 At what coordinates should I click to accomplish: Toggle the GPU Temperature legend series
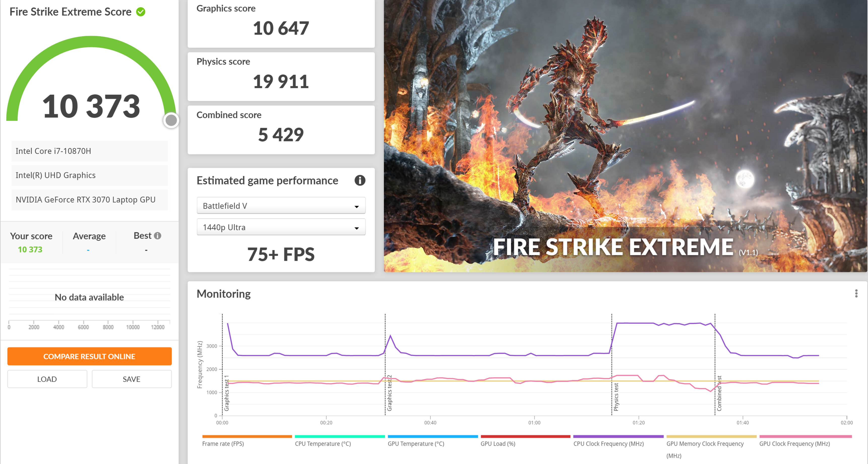coord(433,441)
